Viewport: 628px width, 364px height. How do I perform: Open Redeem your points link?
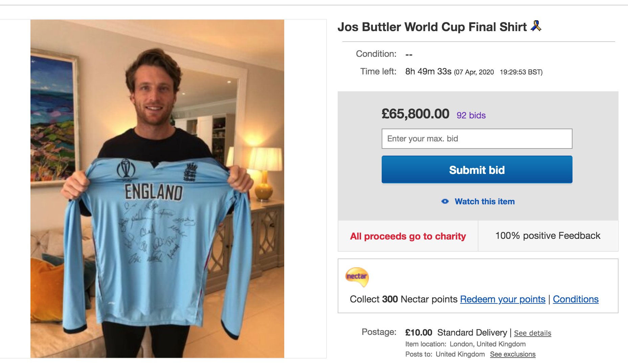502,299
